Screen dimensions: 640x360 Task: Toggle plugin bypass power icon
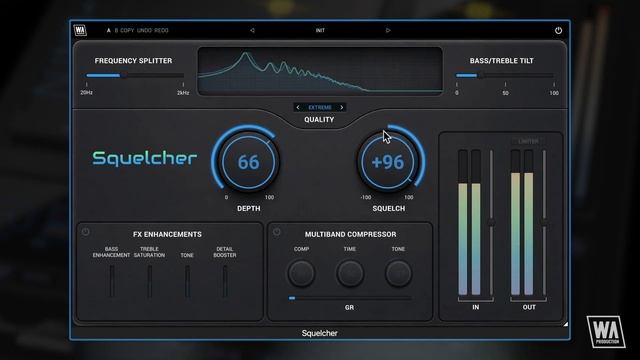[558, 30]
